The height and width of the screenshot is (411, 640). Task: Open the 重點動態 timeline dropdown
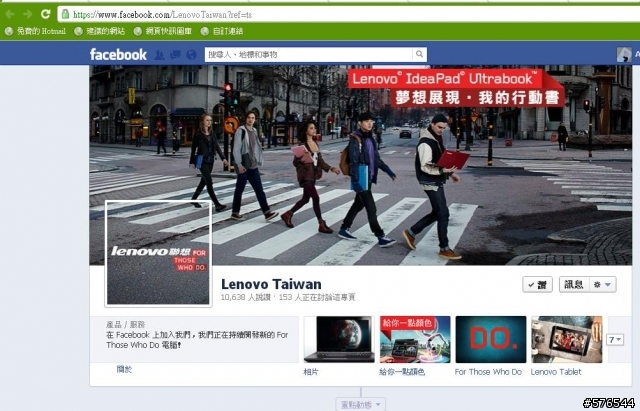tap(360, 404)
